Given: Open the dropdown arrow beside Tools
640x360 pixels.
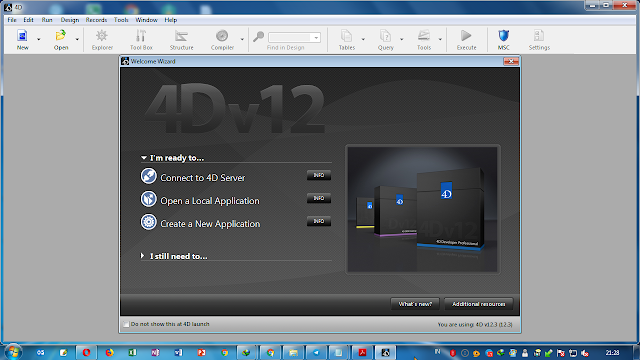Looking at the screenshot, I should [440, 39].
